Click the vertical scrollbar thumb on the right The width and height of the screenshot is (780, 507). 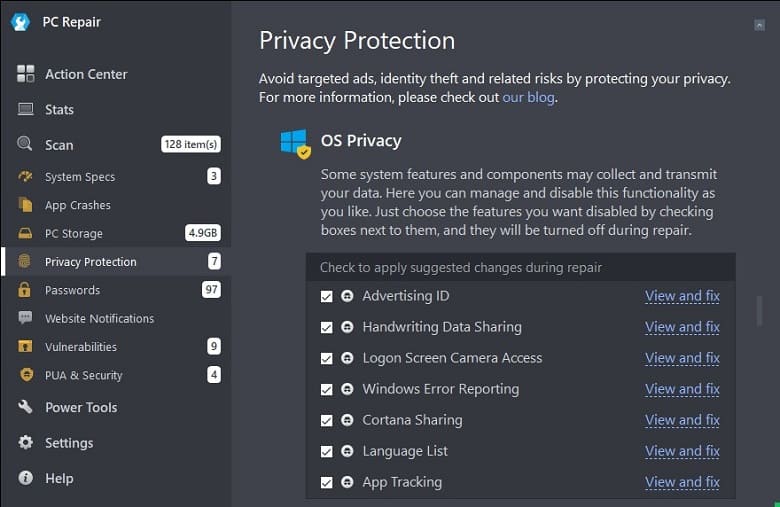coord(759,311)
